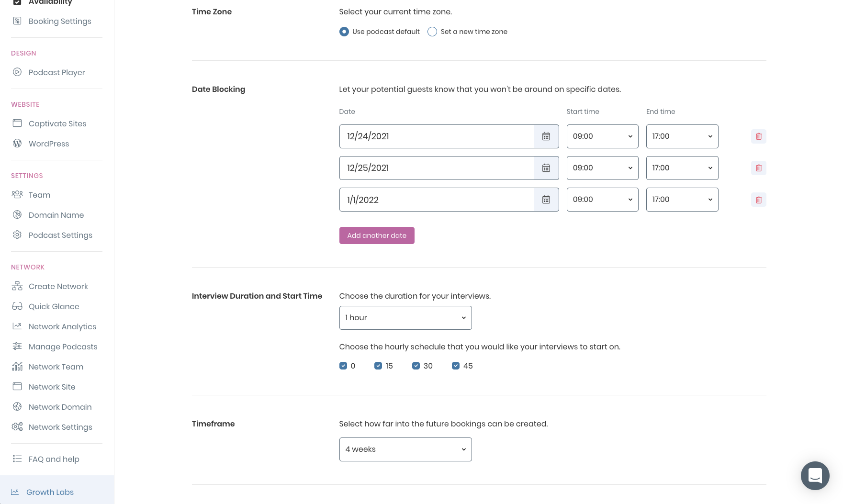Click the Add another date button
Image resolution: width=843 pixels, height=504 pixels.
coord(377,235)
